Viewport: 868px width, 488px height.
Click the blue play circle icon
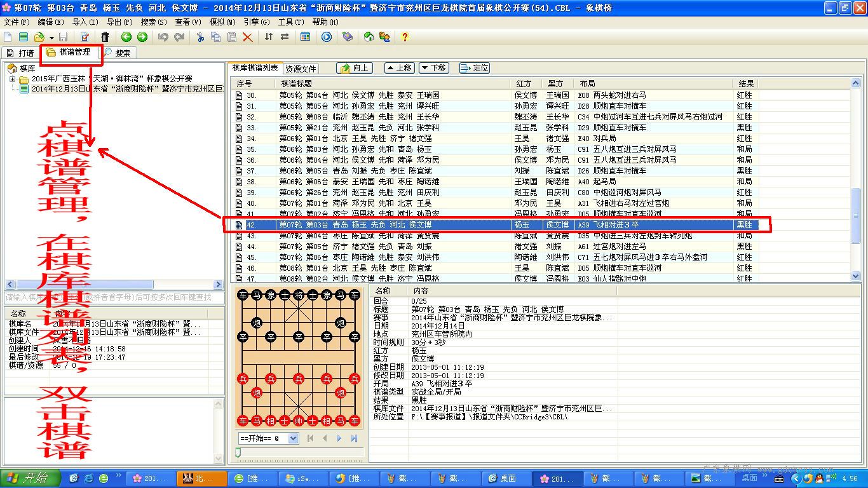pos(327,37)
